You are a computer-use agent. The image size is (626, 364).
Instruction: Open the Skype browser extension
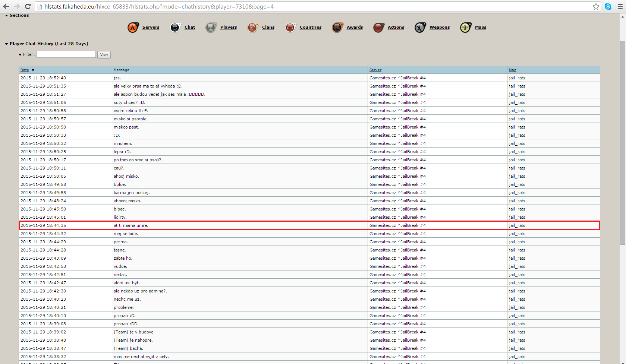coord(608,7)
